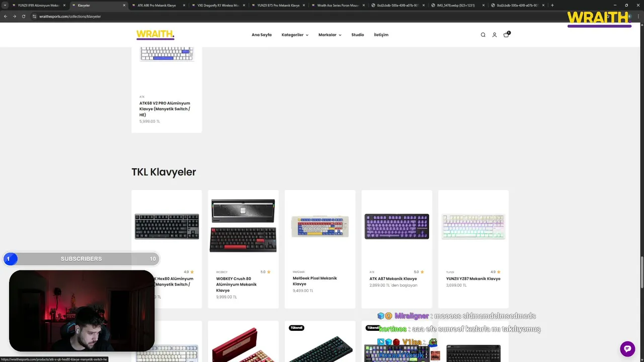Click the WRAITH. logo in the site header
This screenshot has height=362, width=644.
tap(155, 35)
